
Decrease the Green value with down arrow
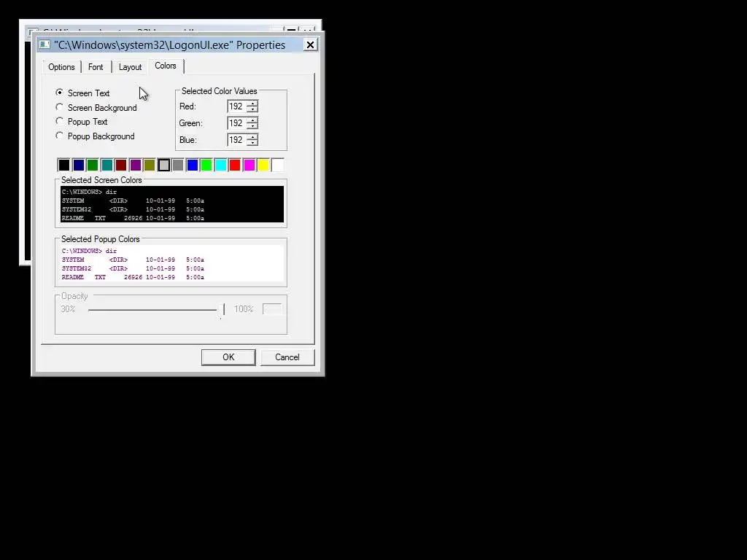click(x=252, y=126)
